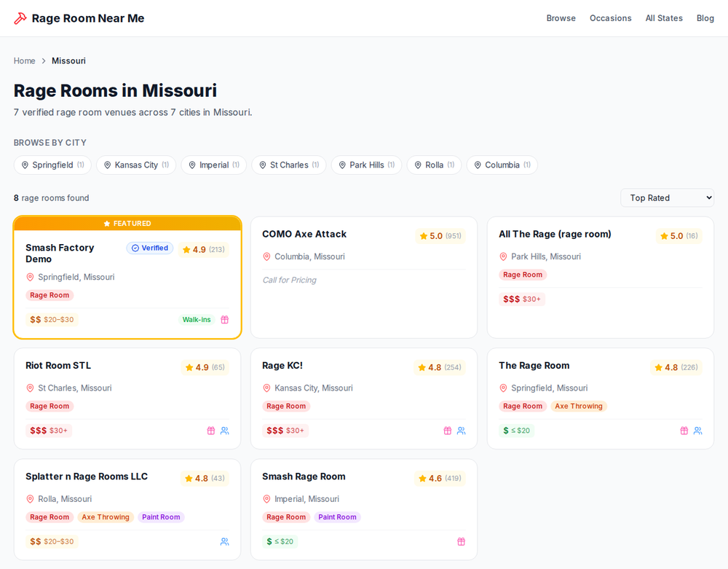Filter by Springfield city chip
The height and width of the screenshot is (569, 728).
(52, 165)
